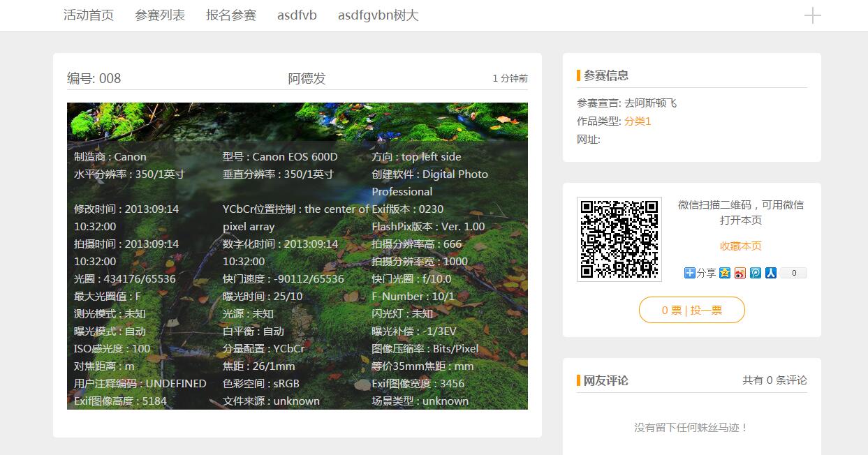Click the 没有留下任何蛛丝马迹！ message
The width and height of the screenshot is (868, 455).
691,427
